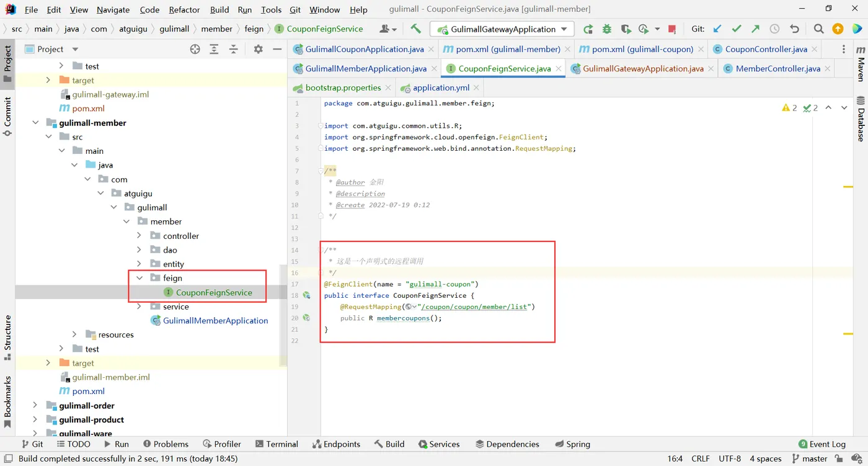Click the 16:4 cursor position indicator
The height and width of the screenshot is (466, 868).
[x=675, y=459]
